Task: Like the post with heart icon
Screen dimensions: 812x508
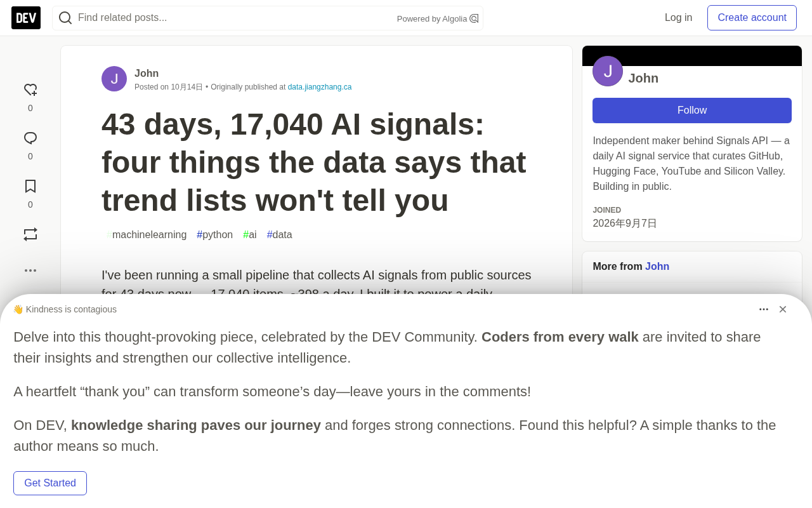Action: (30, 90)
